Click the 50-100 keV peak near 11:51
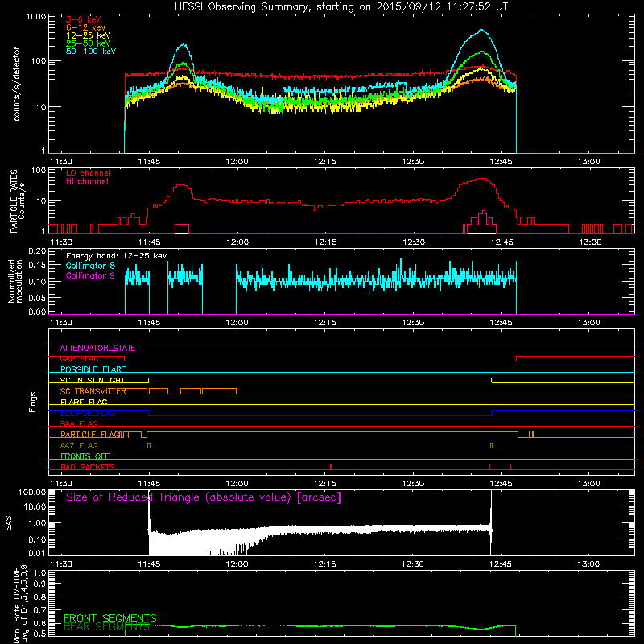 (184, 45)
